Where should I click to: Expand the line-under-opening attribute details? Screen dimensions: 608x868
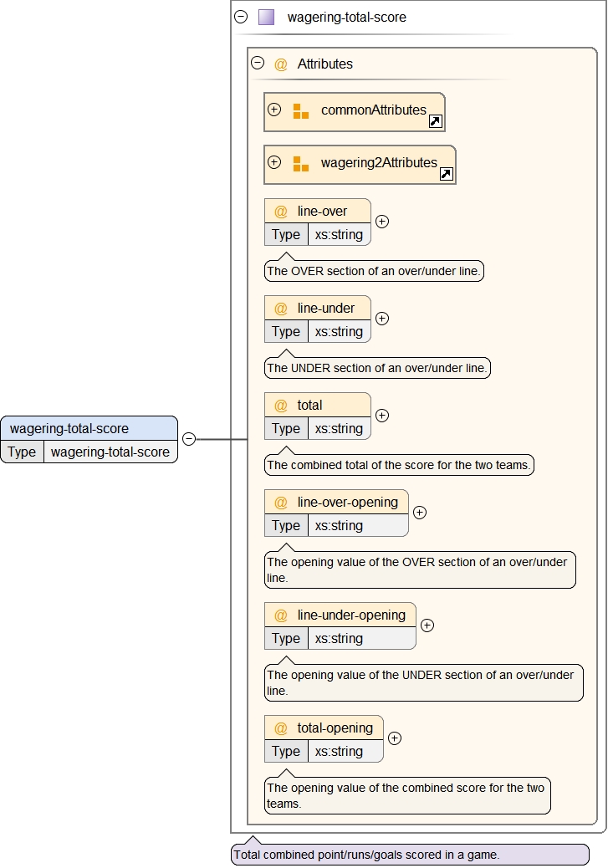coord(427,625)
